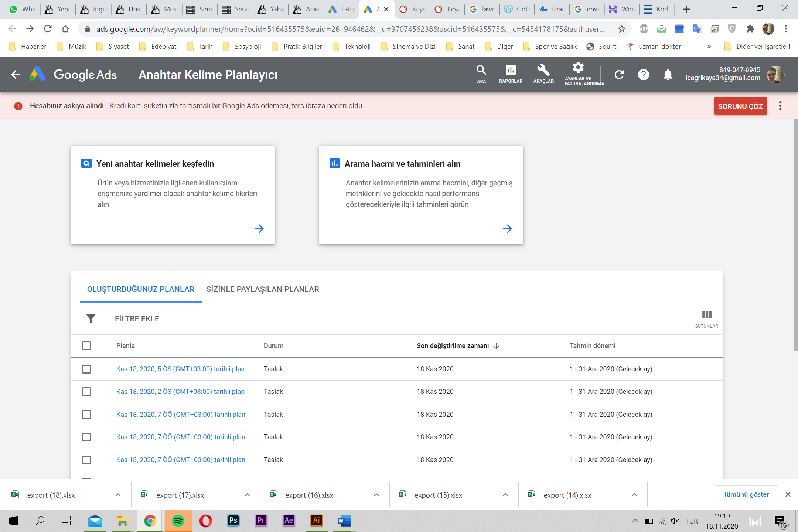
Task: Reload the page in Chrome
Action: click(x=48, y=29)
